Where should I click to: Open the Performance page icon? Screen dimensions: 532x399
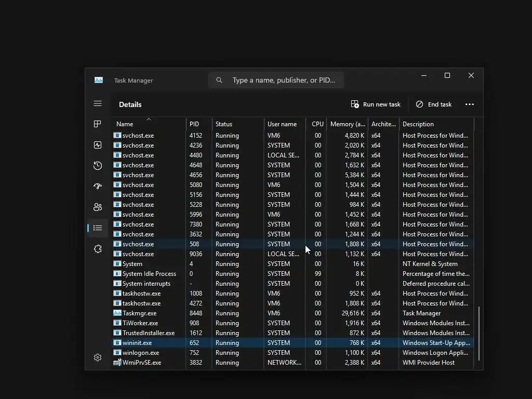(x=98, y=145)
